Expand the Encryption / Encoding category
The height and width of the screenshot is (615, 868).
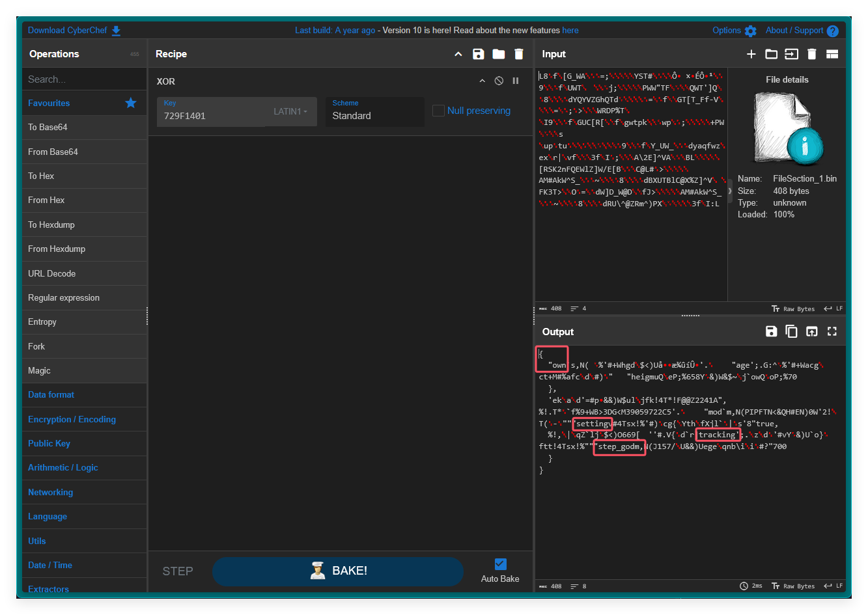tap(84, 419)
